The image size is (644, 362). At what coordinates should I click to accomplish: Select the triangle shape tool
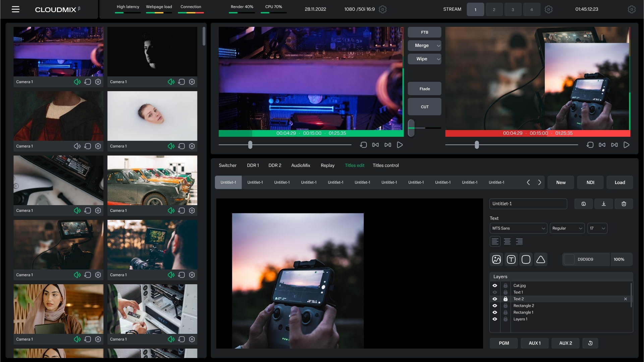click(x=540, y=259)
